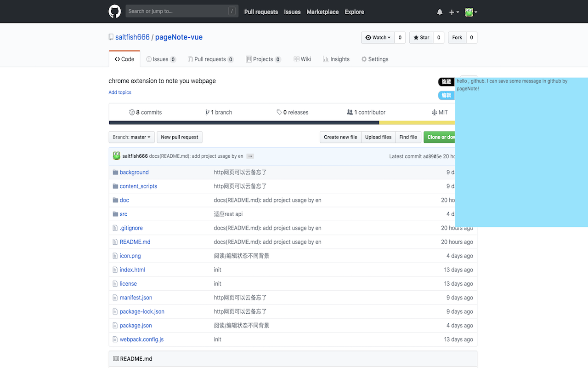Click the repository language color bar

pos(282,123)
